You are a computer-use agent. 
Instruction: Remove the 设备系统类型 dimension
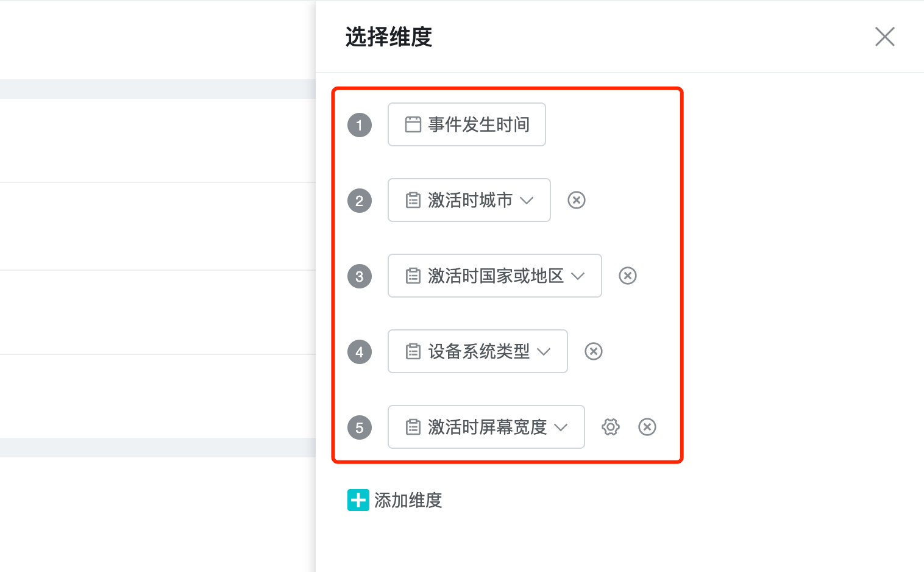(x=593, y=351)
